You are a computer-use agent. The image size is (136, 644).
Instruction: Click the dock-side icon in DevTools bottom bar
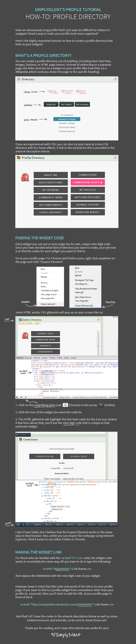(17, 397)
